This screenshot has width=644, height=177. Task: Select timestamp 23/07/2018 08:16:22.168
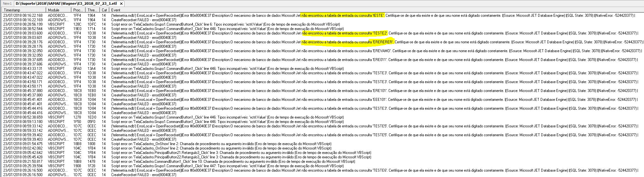pyautogui.click(x=23, y=15)
